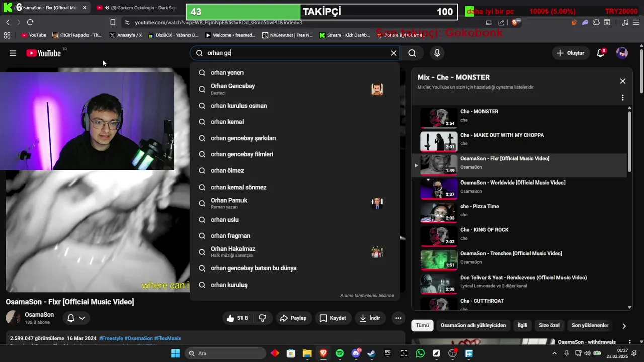Open the playlist three-dot options menu

pos(622,98)
